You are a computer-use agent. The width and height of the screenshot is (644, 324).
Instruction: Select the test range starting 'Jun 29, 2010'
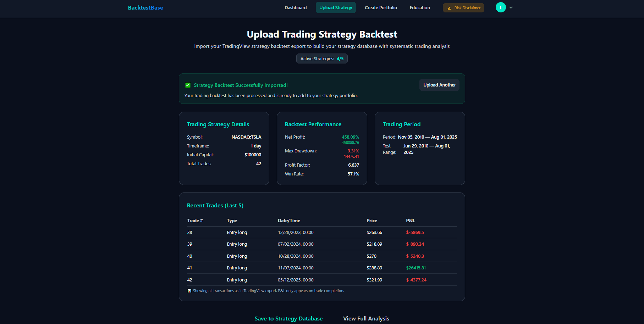coord(426,149)
